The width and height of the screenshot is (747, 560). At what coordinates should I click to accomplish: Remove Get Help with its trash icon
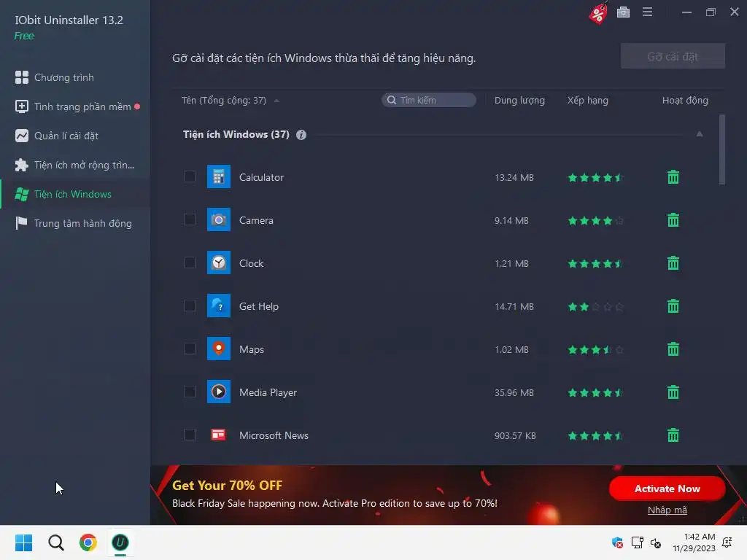[x=673, y=306]
